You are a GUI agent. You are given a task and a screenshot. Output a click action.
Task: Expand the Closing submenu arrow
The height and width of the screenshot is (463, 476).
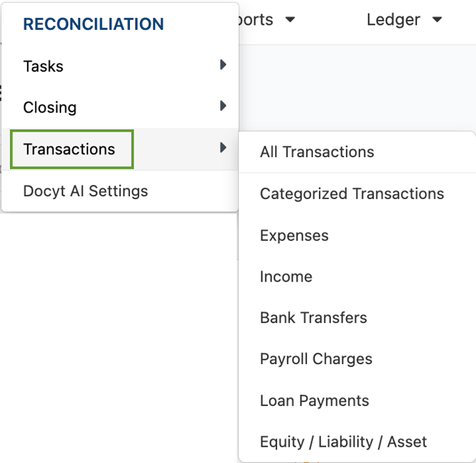tap(223, 106)
